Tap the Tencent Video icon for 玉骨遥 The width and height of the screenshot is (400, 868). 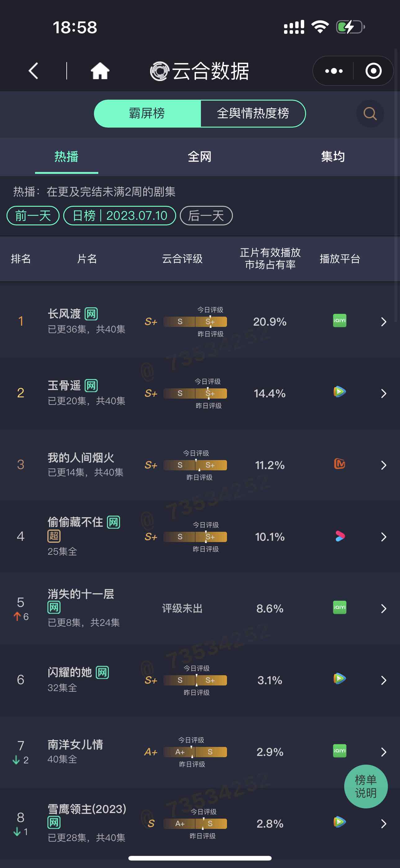[340, 392]
